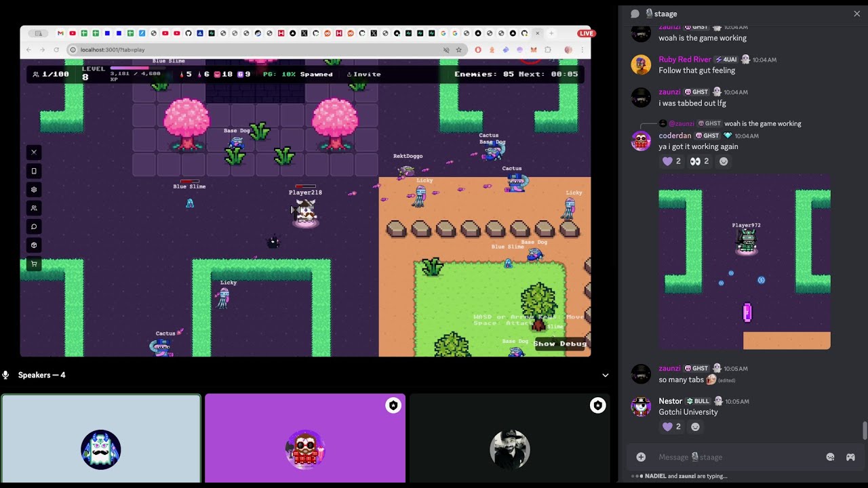Image resolution: width=868 pixels, height=488 pixels.
Task: Click moderator badge on black speaker tile
Action: pyautogui.click(x=597, y=405)
